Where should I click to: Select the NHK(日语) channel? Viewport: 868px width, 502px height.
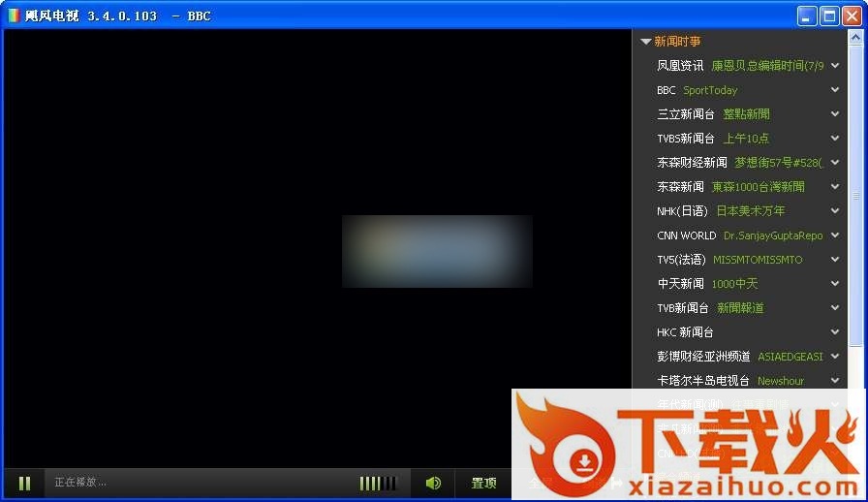point(682,211)
